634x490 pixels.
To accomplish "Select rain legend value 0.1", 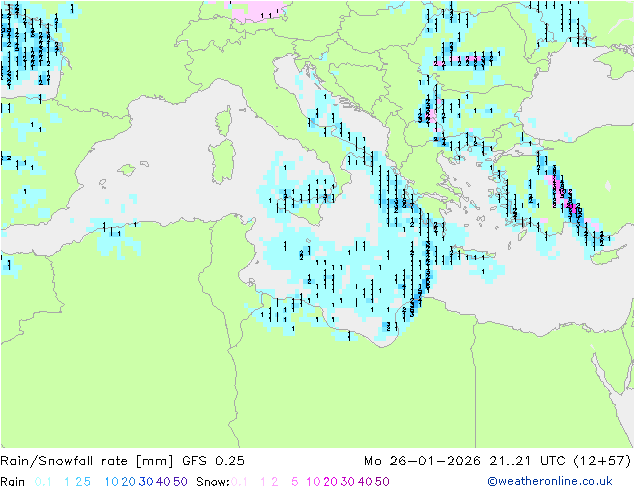I will [43, 482].
